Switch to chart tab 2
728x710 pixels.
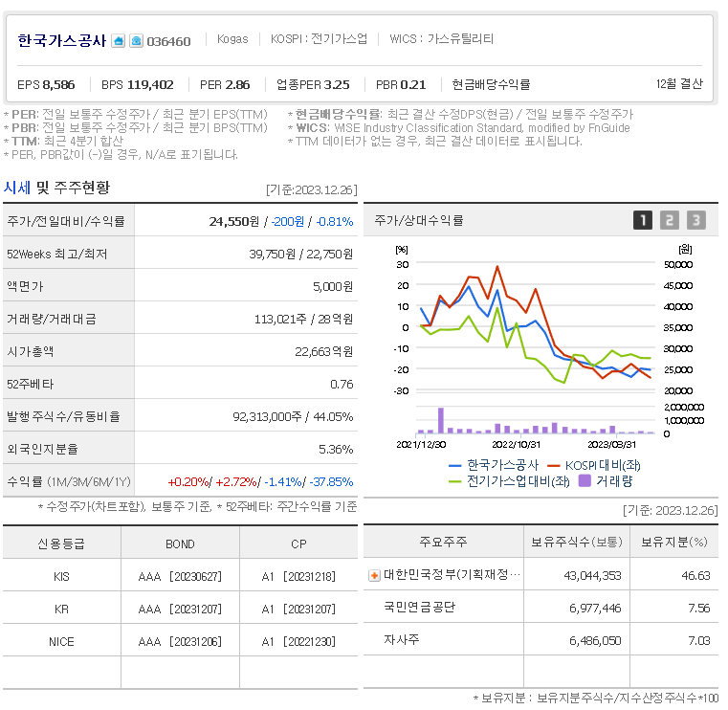click(x=670, y=220)
